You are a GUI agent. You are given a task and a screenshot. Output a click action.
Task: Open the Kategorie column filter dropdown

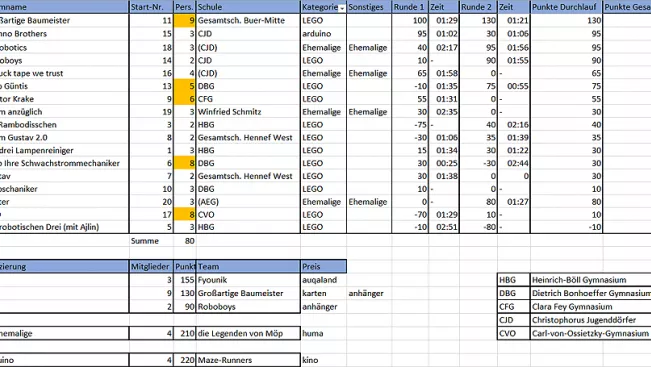(x=342, y=8)
